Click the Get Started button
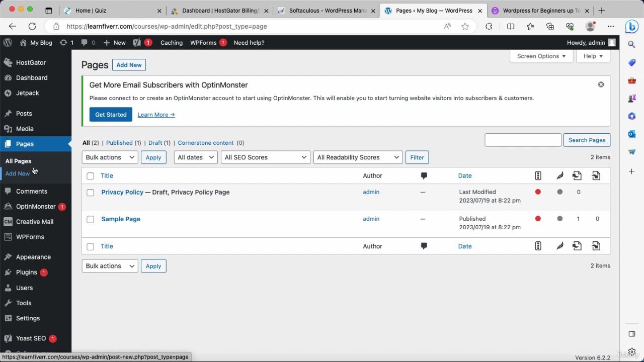This screenshot has width=644, height=362. point(111,115)
